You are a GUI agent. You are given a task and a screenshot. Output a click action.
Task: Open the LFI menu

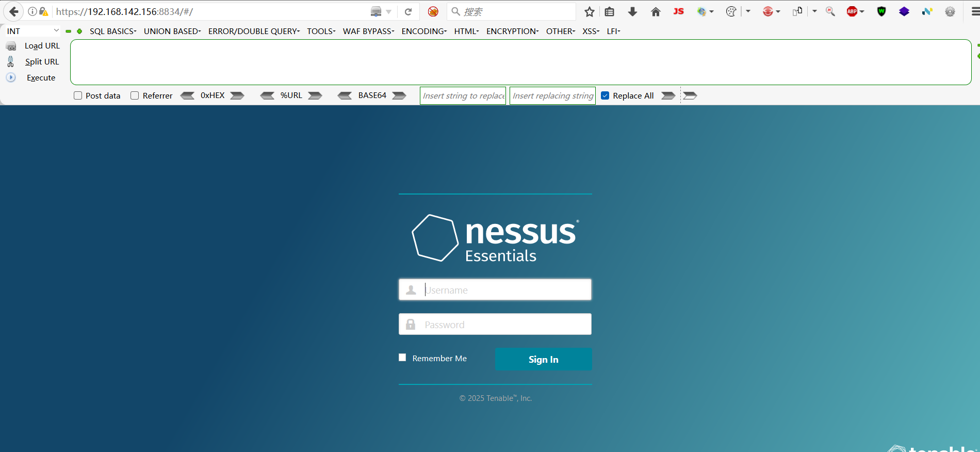click(614, 31)
